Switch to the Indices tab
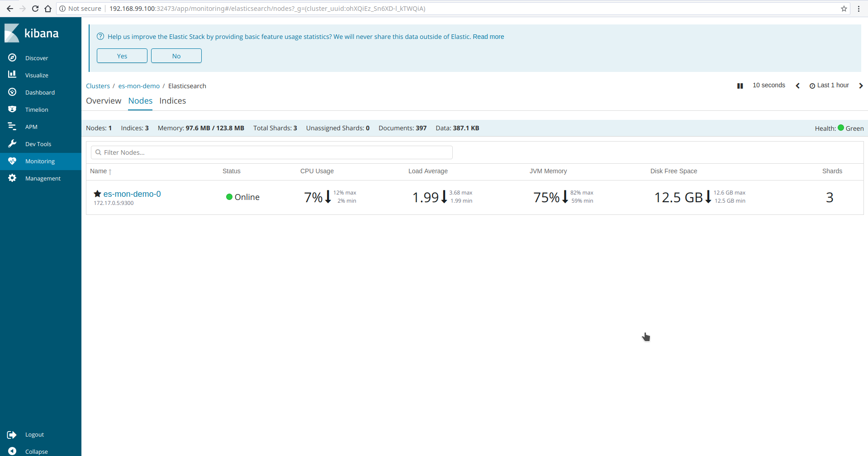The image size is (868, 456). [172, 101]
